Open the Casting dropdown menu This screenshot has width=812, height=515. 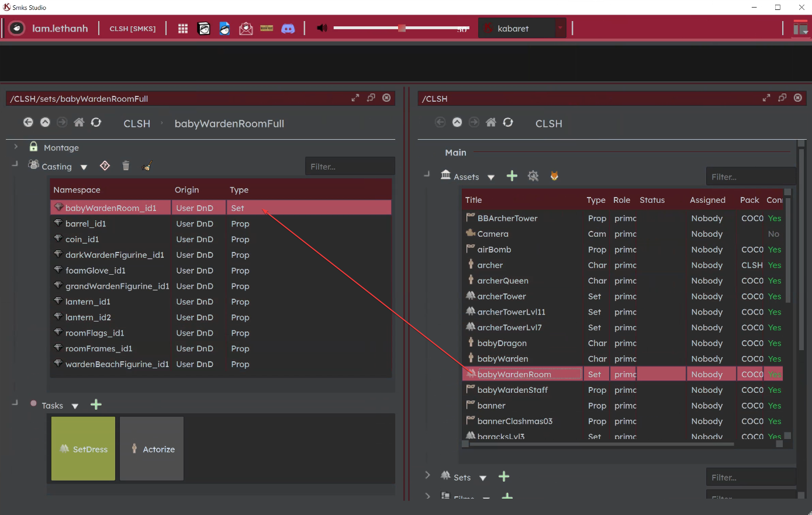(x=84, y=167)
